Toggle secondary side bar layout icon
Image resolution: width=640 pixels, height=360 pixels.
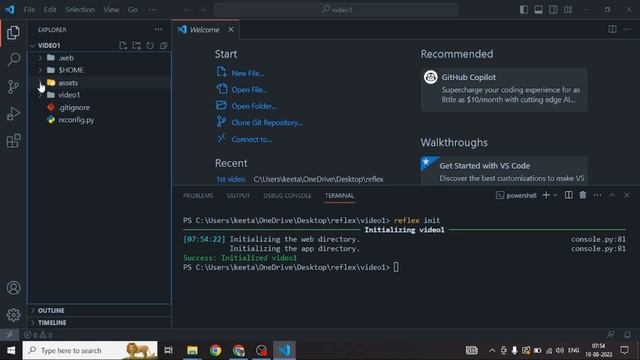click(x=553, y=9)
